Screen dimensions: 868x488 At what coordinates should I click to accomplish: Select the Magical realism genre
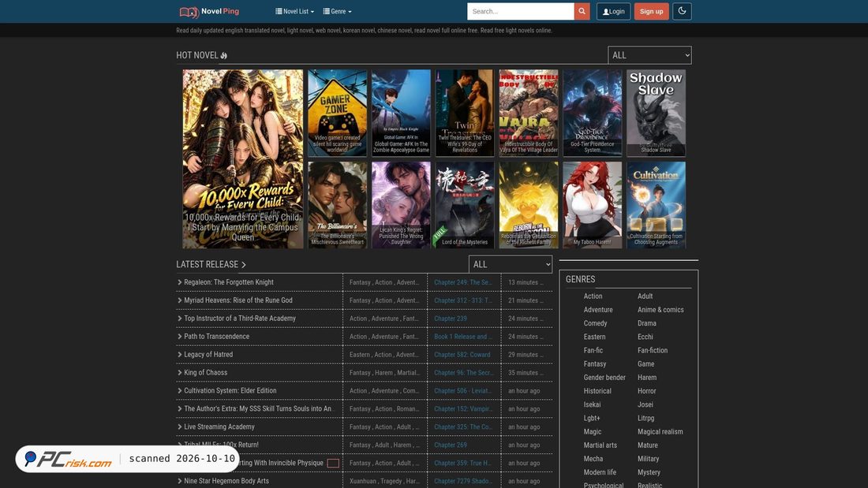pos(660,431)
